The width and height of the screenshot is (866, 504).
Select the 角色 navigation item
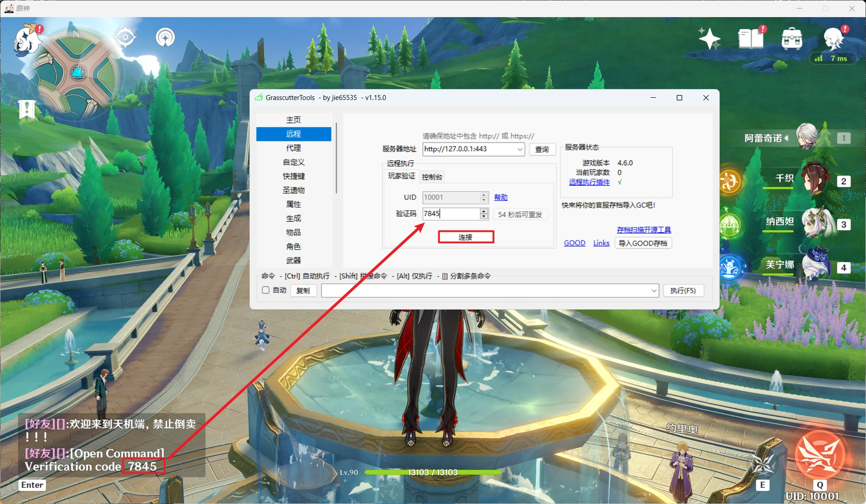[293, 246]
